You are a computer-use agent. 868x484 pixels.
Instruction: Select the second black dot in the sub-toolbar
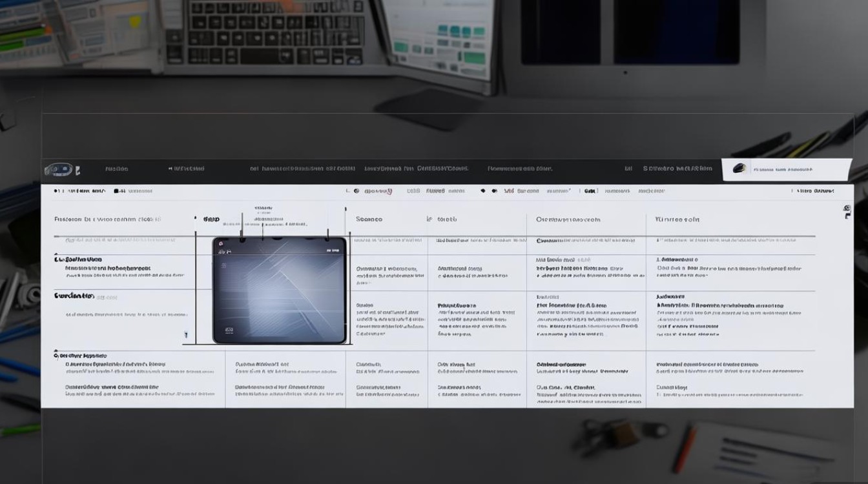(494, 191)
